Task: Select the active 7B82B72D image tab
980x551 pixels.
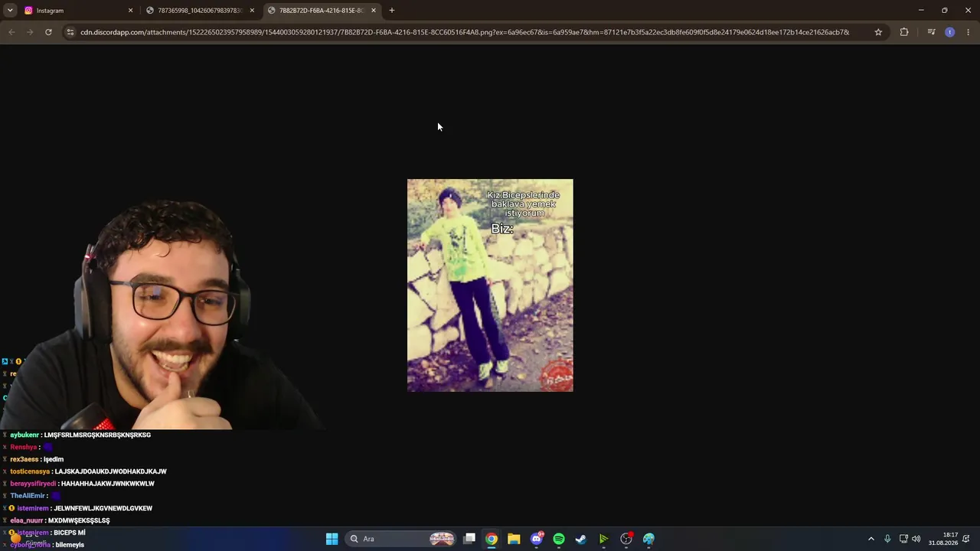Action: pyautogui.click(x=322, y=11)
